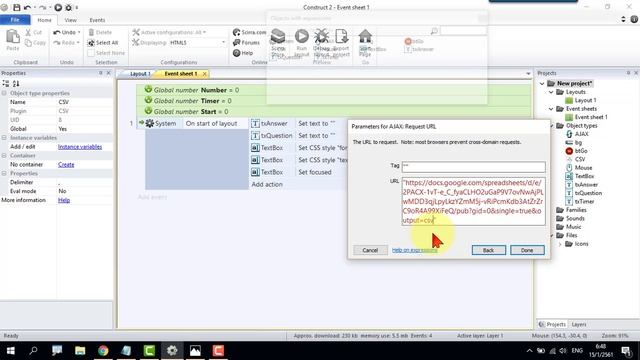Click the Export project icon
This screenshot has width=640, height=360.
341,36
